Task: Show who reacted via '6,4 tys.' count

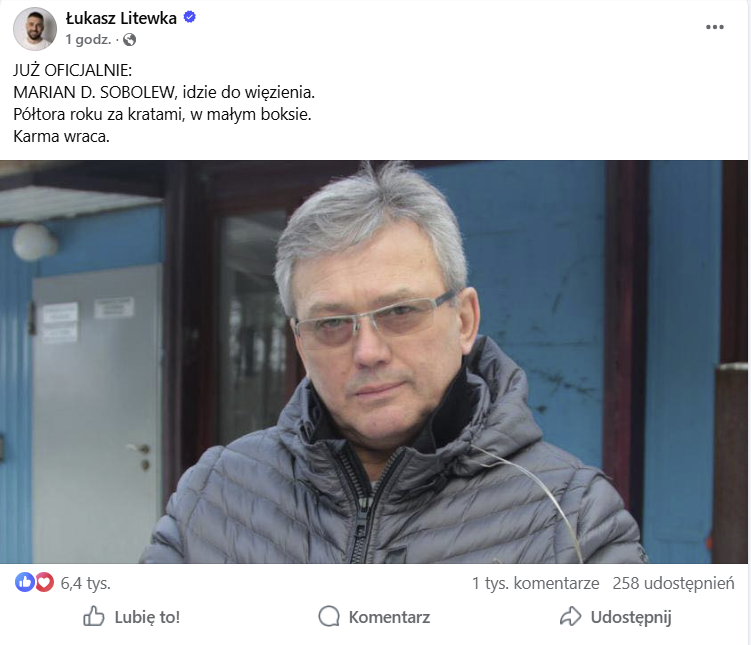Action: (x=85, y=583)
